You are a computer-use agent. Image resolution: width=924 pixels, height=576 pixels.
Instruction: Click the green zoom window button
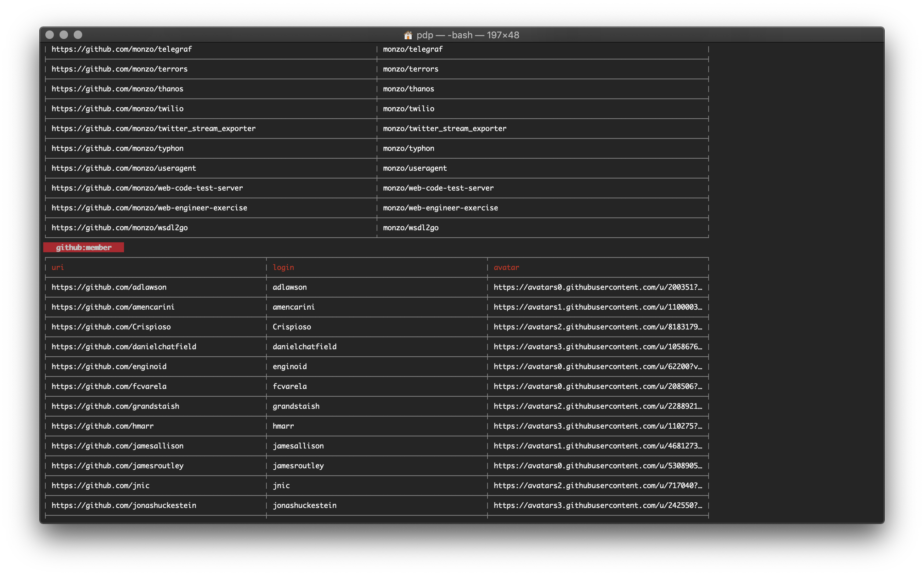78,35
